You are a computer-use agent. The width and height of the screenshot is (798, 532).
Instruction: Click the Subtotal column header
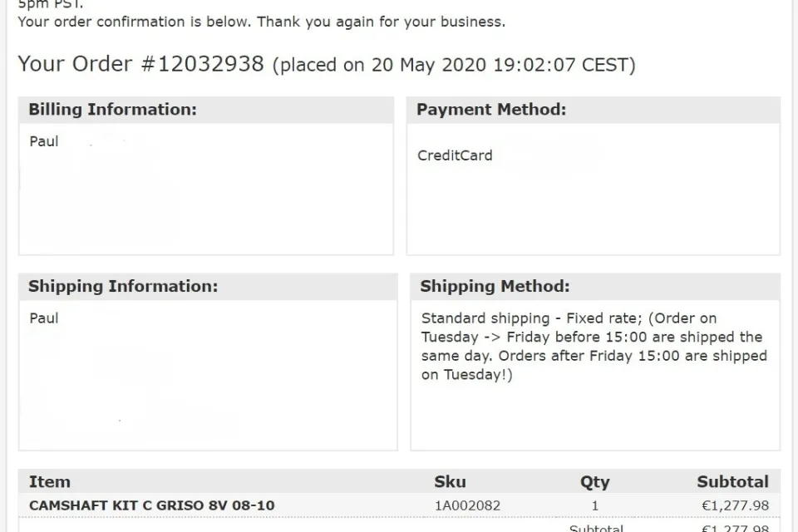(x=732, y=482)
